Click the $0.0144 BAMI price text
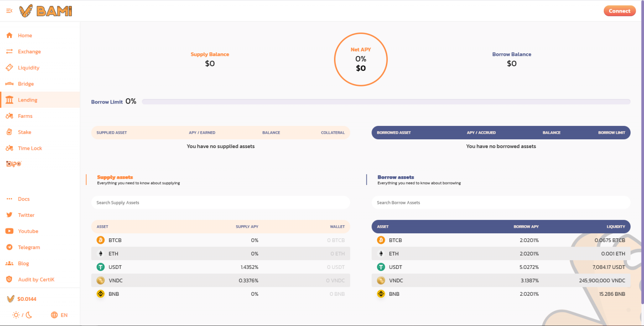The image size is (644, 326). (27, 299)
